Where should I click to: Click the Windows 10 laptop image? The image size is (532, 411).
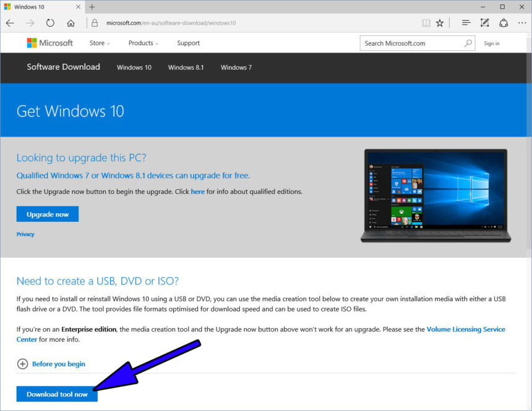pos(436,196)
